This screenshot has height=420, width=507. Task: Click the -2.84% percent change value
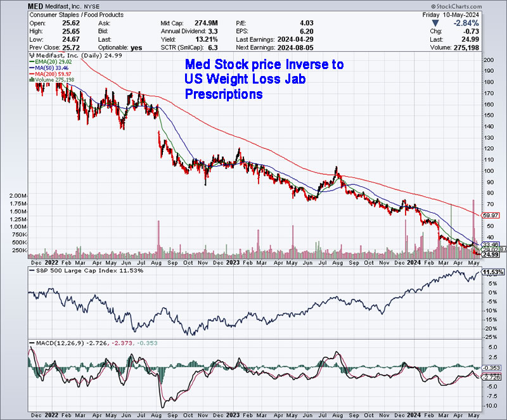tap(466, 23)
